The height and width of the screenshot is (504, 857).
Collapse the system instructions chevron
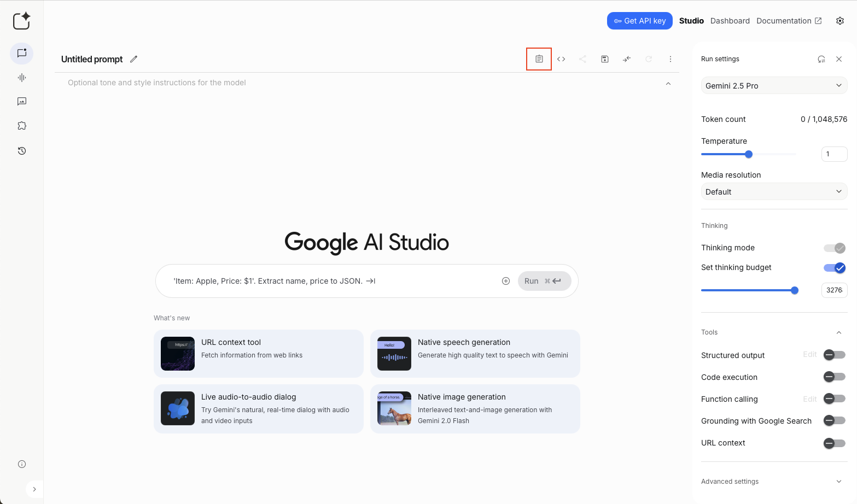[x=668, y=84]
